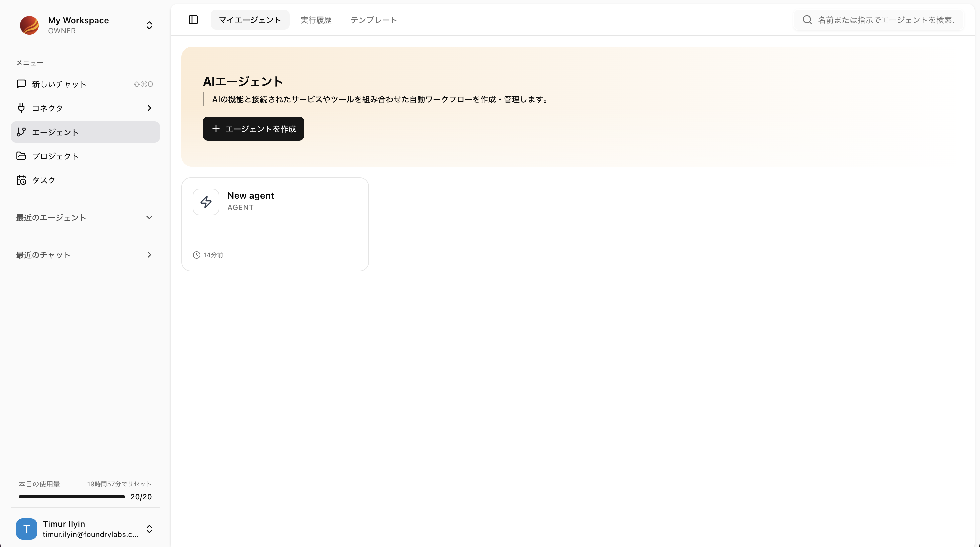The height and width of the screenshot is (547, 980).
Task: Click the plus icon on create button
Action: point(216,129)
